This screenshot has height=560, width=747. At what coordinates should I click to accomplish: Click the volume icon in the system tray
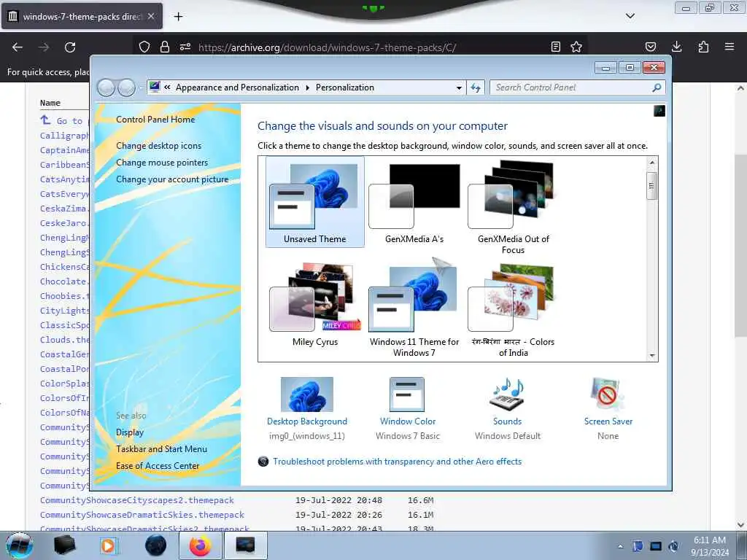tap(673, 546)
